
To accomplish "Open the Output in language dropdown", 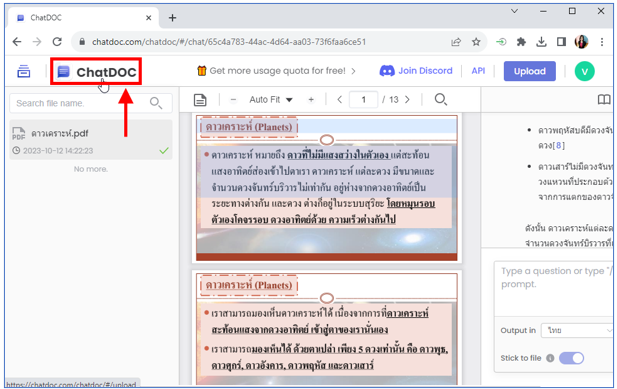I will point(577,330).
